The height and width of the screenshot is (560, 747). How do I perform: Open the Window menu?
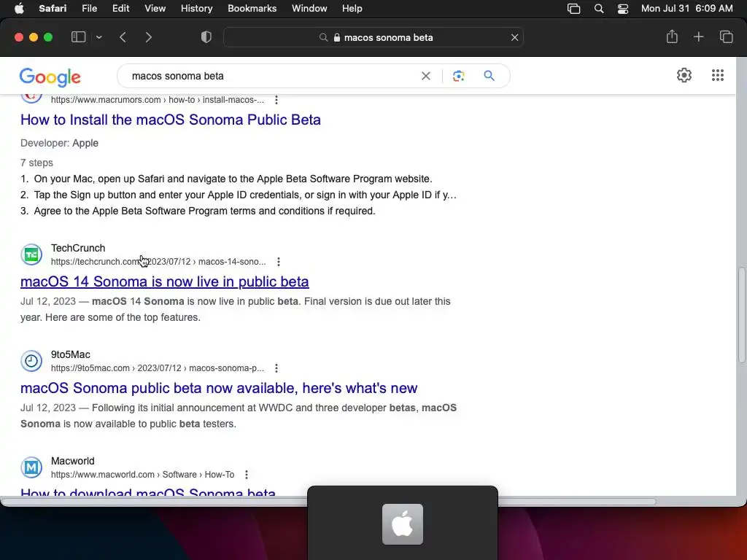pos(309,9)
